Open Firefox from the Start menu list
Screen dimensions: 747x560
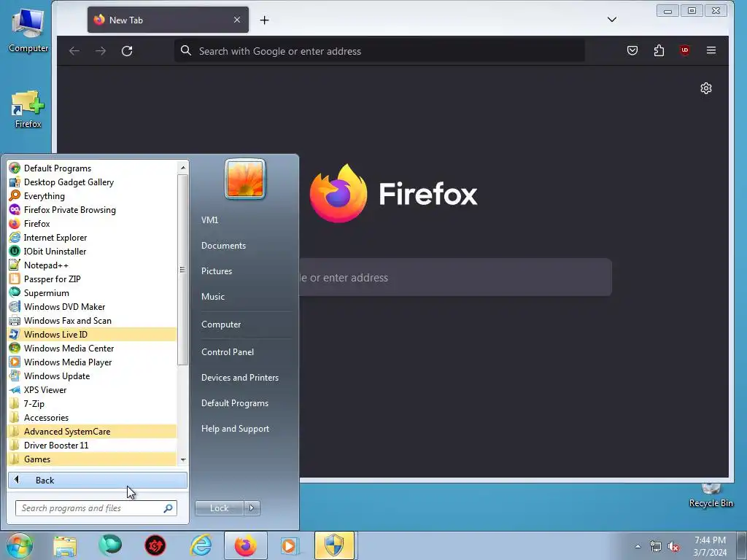pyautogui.click(x=93, y=223)
